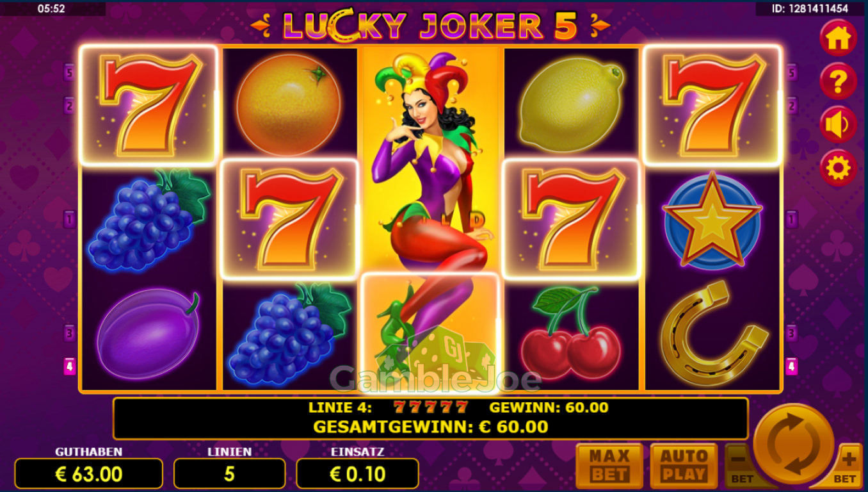Image resolution: width=868 pixels, height=492 pixels.
Task: Click the MAX BET button
Action: pyautogui.click(x=609, y=466)
